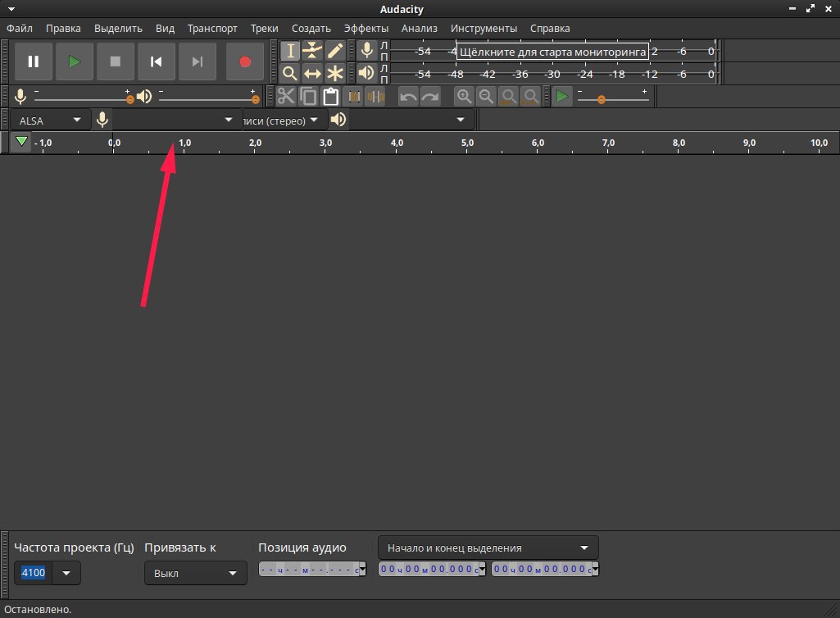840x618 pixels.
Task: Undo the last action
Action: [408, 97]
